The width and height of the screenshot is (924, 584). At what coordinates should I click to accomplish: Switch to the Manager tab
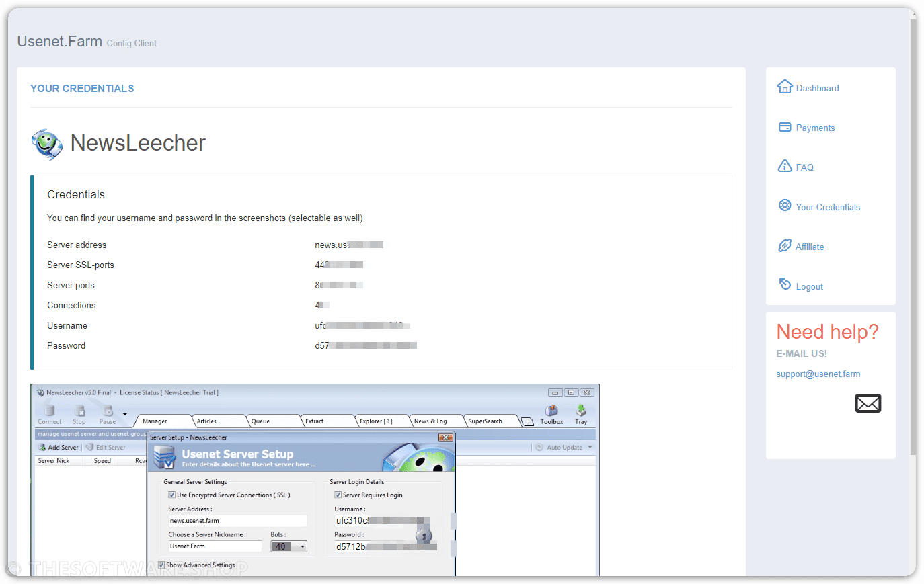[x=163, y=421]
